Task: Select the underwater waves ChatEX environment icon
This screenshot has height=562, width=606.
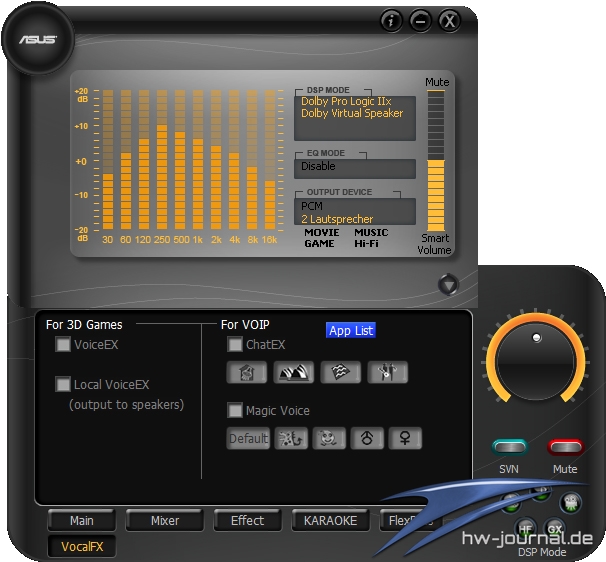Action: [x=340, y=372]
